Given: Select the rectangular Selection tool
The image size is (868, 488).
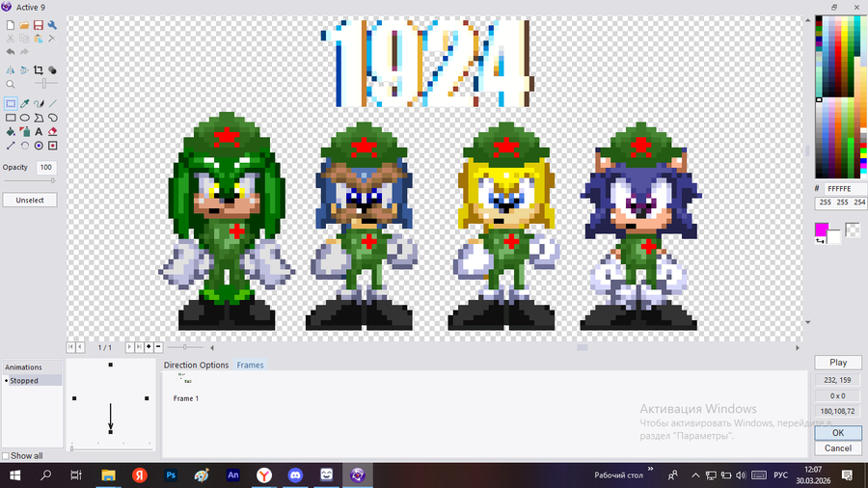Looking at the screenshot, I should pyautogui.click(x=11, y=103).
